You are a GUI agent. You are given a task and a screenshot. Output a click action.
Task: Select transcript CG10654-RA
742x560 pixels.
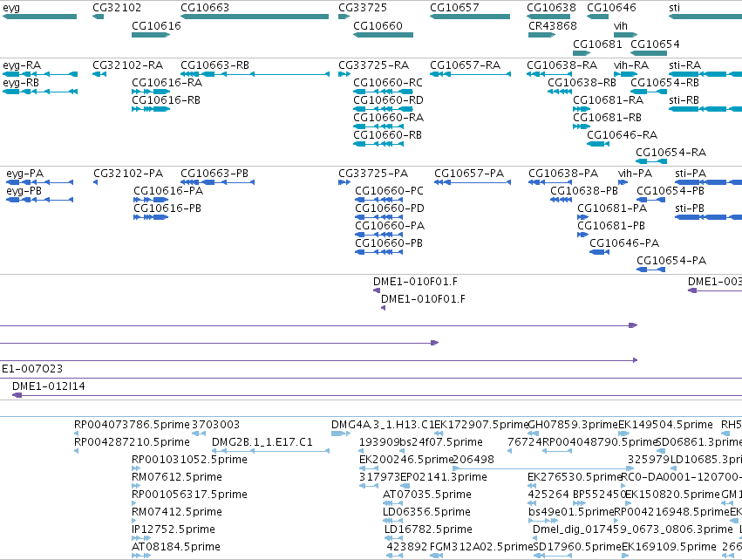[x=651, y=161]
